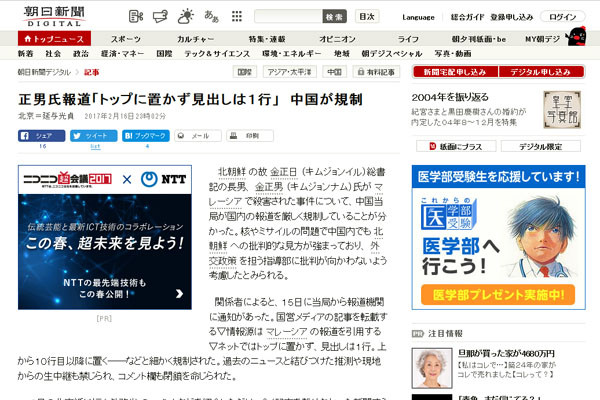
Task: Open 登録申し込み link
Action: (x=512, y=17)
